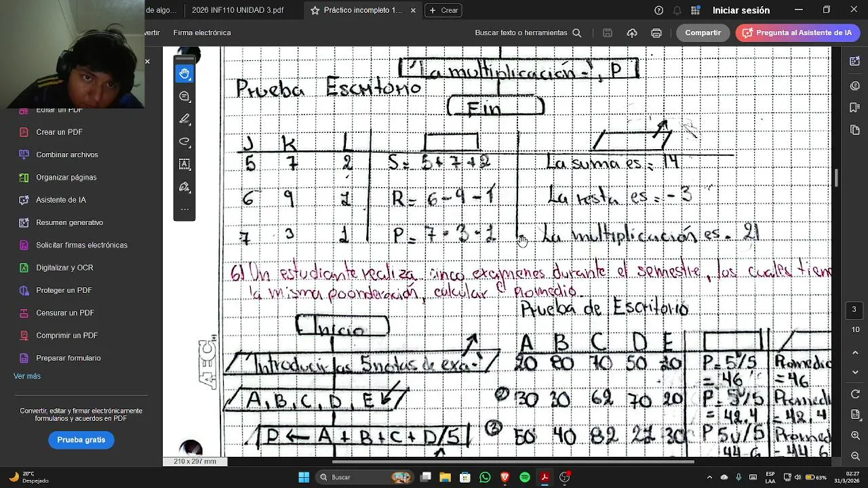The width and height of the screenshot is (868, 488).
Task: Close the Práctico incompleto tab
Action: 413,10
